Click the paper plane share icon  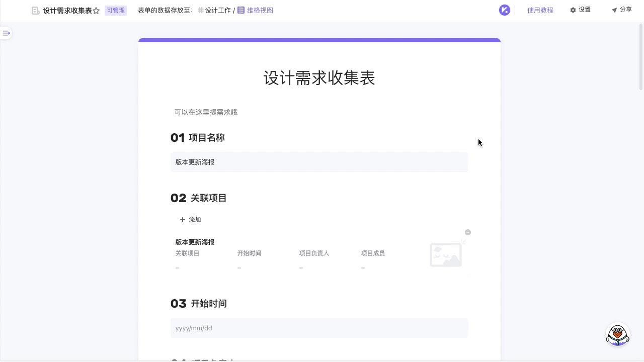(x=614, y=10)
